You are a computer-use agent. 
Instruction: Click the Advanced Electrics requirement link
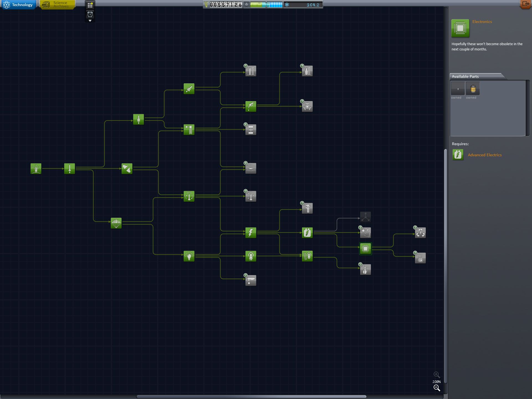[485, 155]
